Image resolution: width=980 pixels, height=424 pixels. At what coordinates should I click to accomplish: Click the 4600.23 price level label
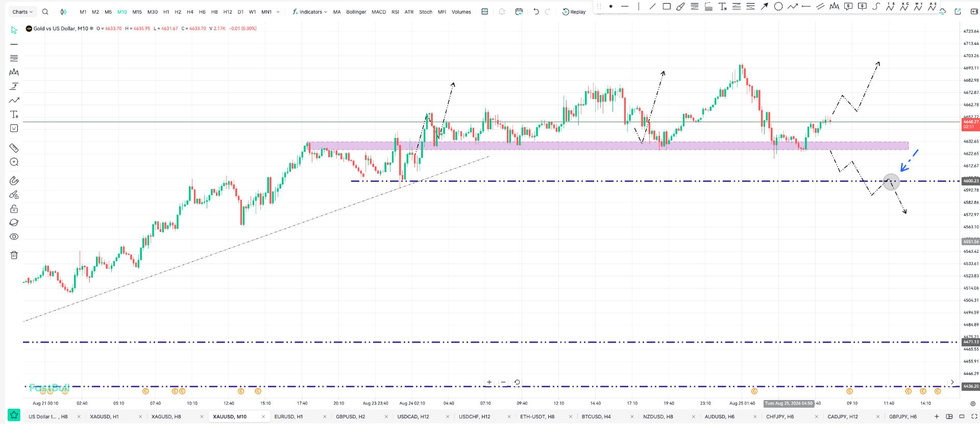click(970, 181)
